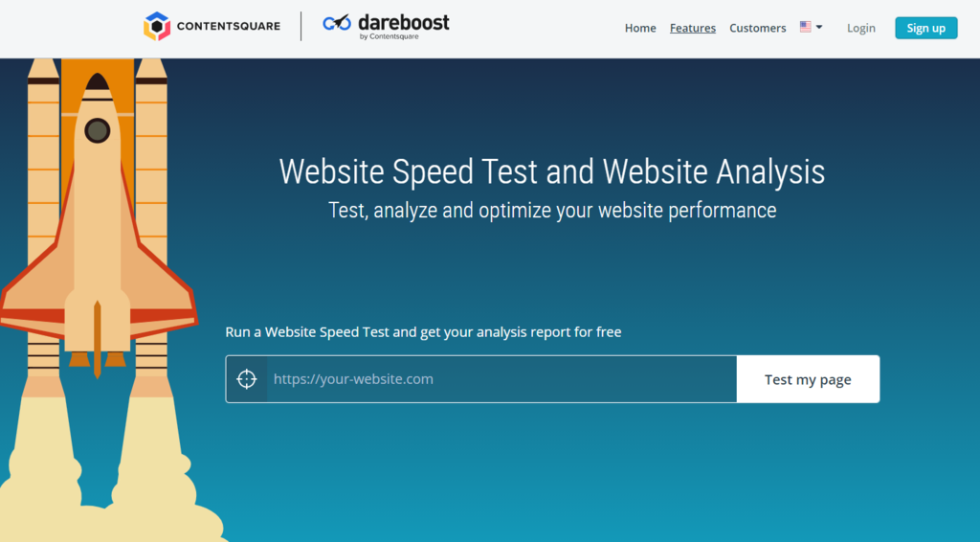Click the Contentsquare hexagon logo icon
This screenshot has width=980, height=542.
point(157,26)
